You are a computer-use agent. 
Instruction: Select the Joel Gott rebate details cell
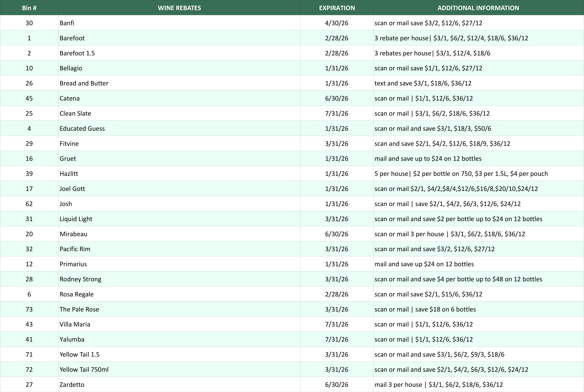(456, 189)
